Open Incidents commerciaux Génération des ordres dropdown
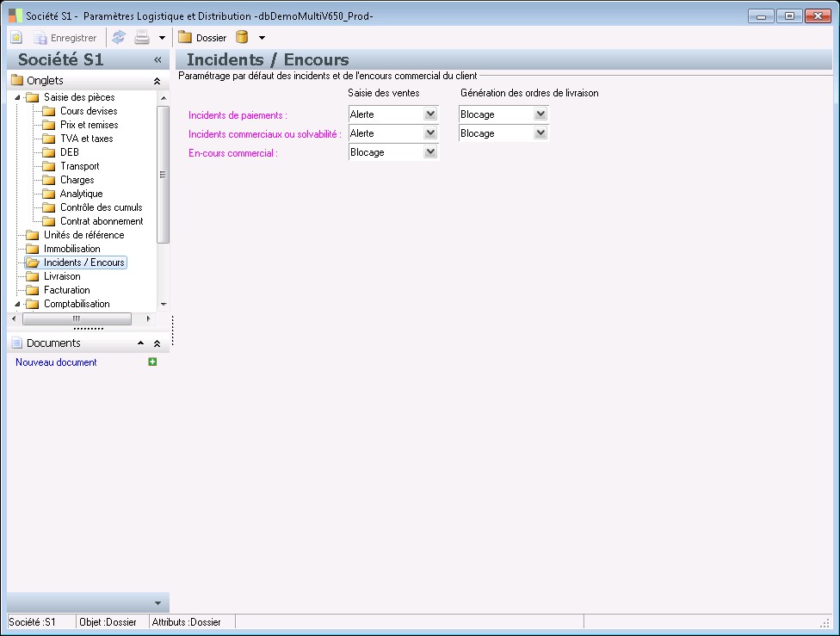 point(540,133)
